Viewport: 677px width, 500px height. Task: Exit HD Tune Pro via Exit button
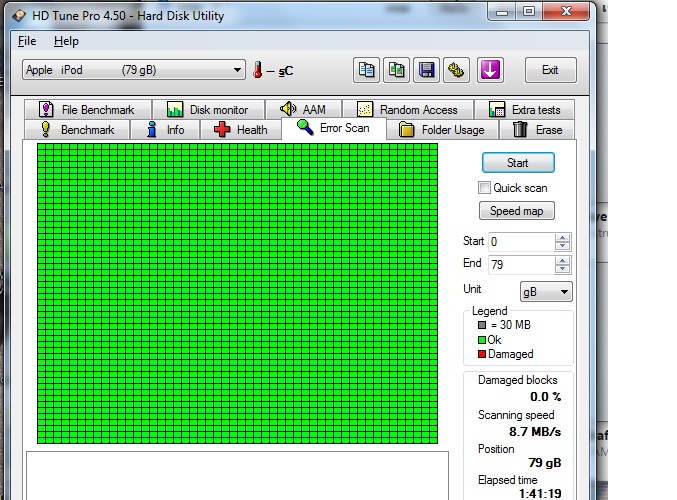pos(550,70)
